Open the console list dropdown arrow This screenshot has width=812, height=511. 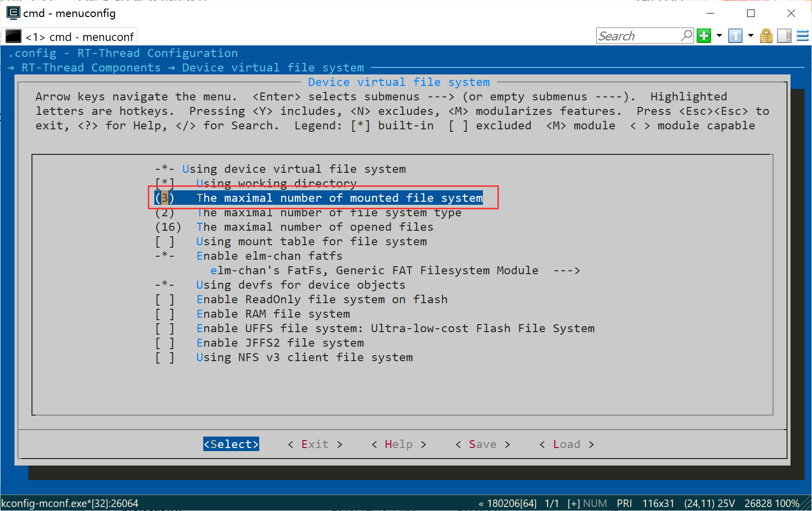pyautogui.click(x=751, y=36)
